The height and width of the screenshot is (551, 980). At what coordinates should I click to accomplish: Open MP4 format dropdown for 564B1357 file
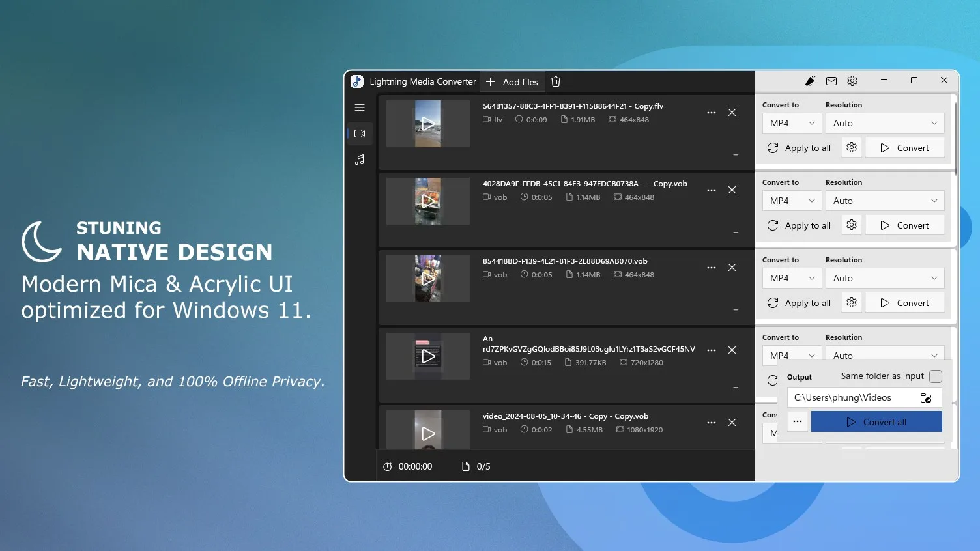[x=792, y=123]
